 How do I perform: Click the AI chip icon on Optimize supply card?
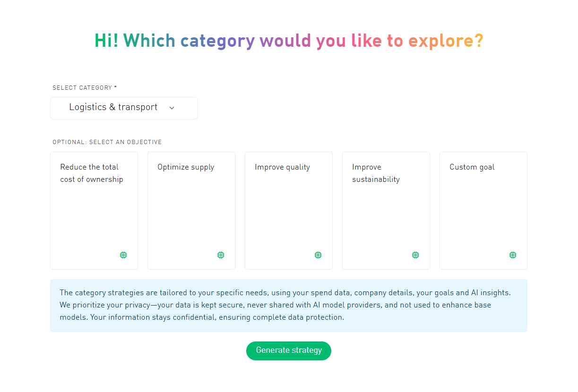point(221,255)
